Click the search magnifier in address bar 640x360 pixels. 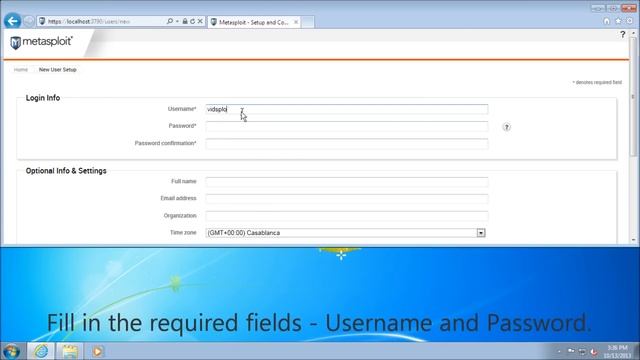170,21
